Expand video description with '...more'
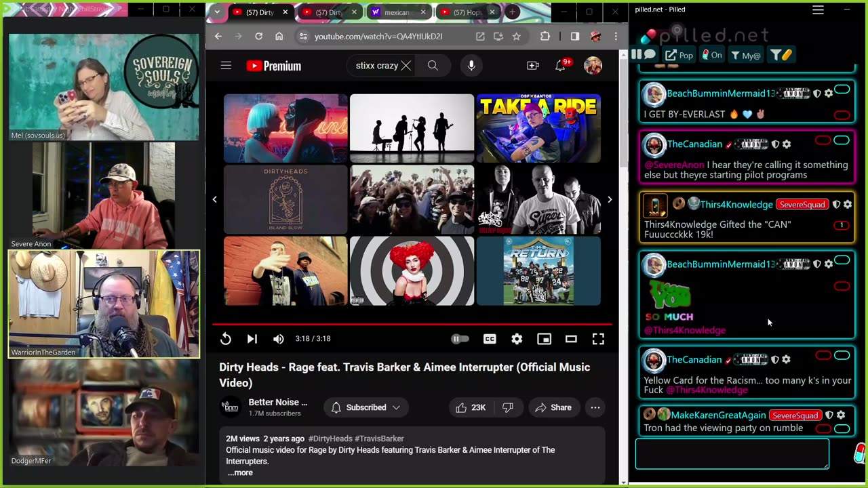 point(240,472)
